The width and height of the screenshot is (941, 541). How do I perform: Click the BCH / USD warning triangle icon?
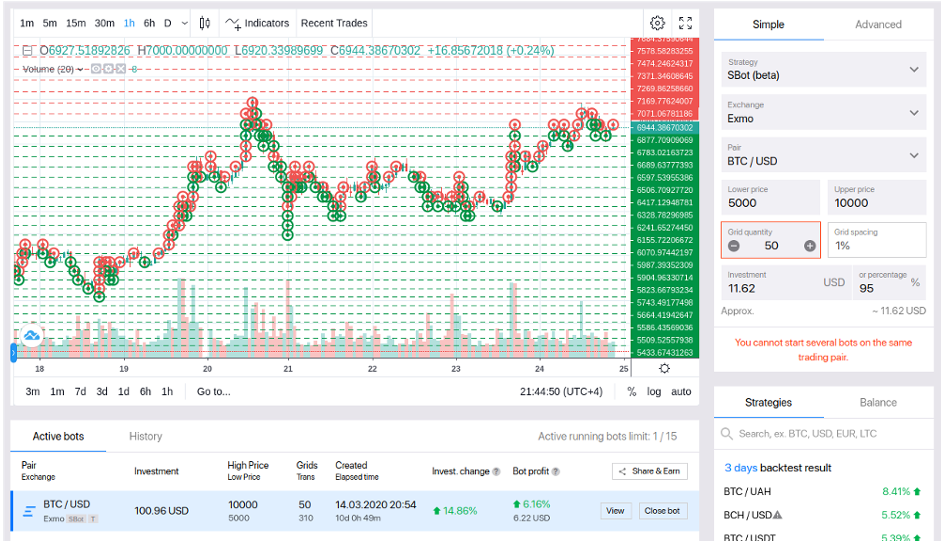coord(778,515)
